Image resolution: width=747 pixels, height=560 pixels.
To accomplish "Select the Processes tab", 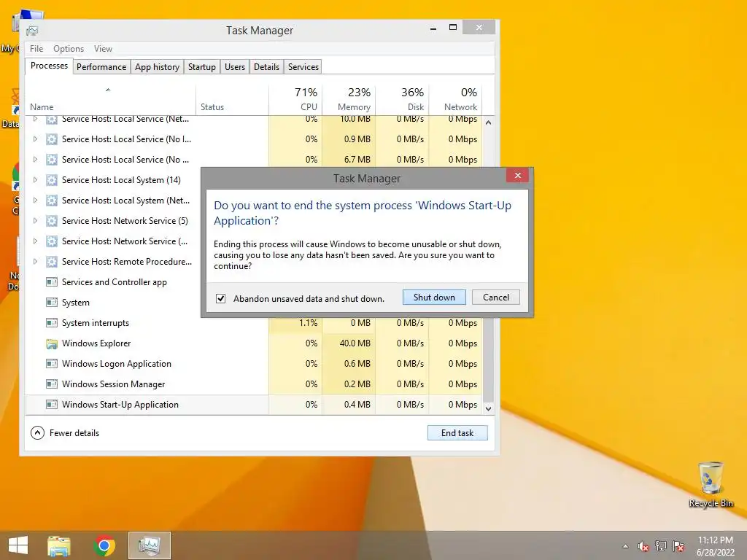I will [x=49, y=66].
